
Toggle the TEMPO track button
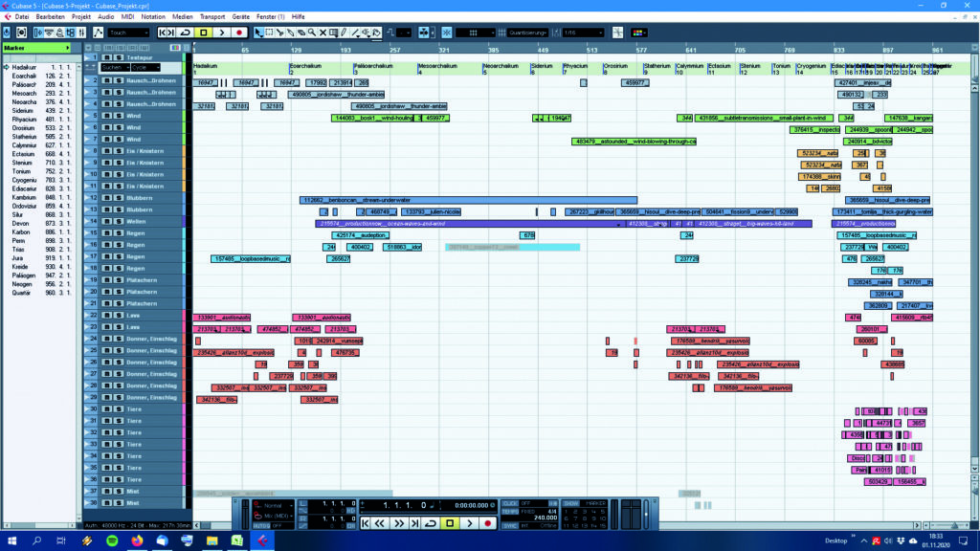click(511, 512)
